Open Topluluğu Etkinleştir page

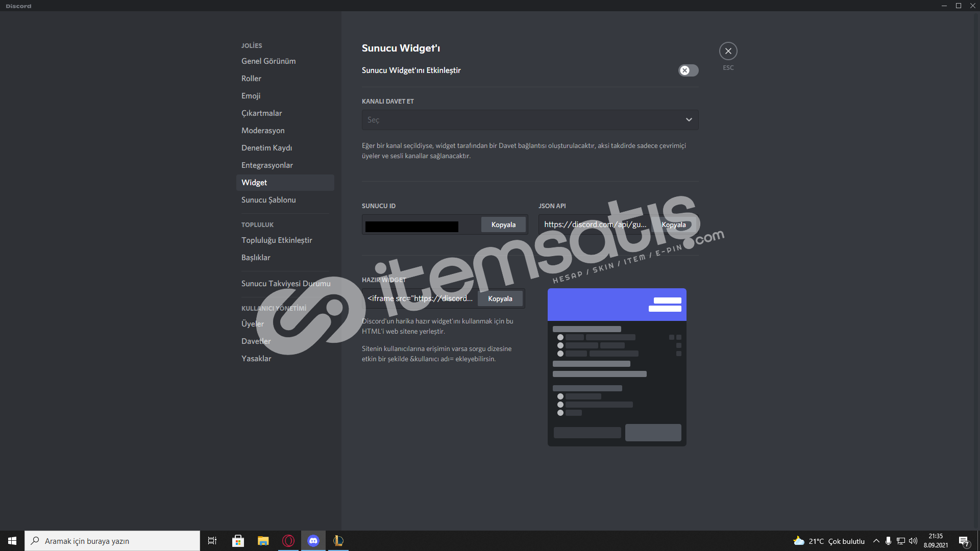point(285,240)
